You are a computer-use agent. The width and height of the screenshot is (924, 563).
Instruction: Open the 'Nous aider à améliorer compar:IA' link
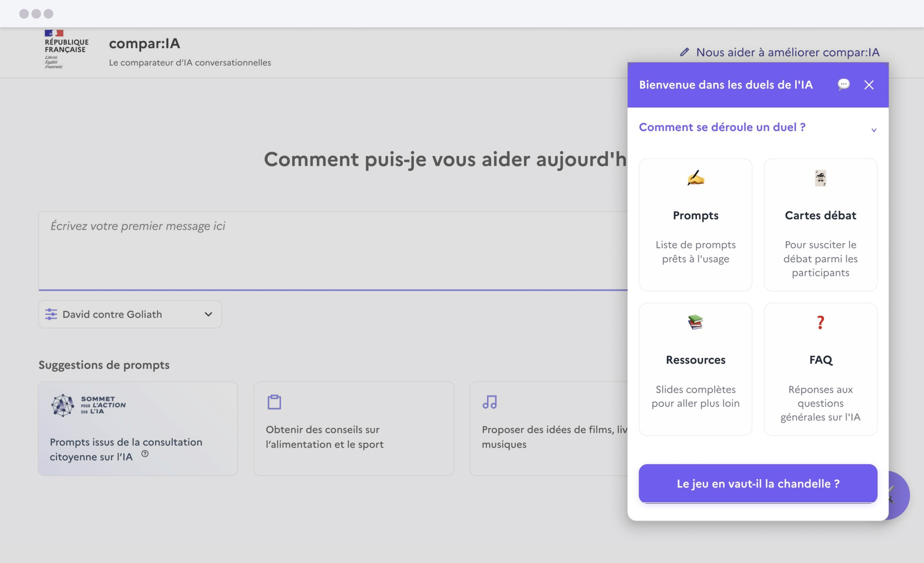coord(788,53)
